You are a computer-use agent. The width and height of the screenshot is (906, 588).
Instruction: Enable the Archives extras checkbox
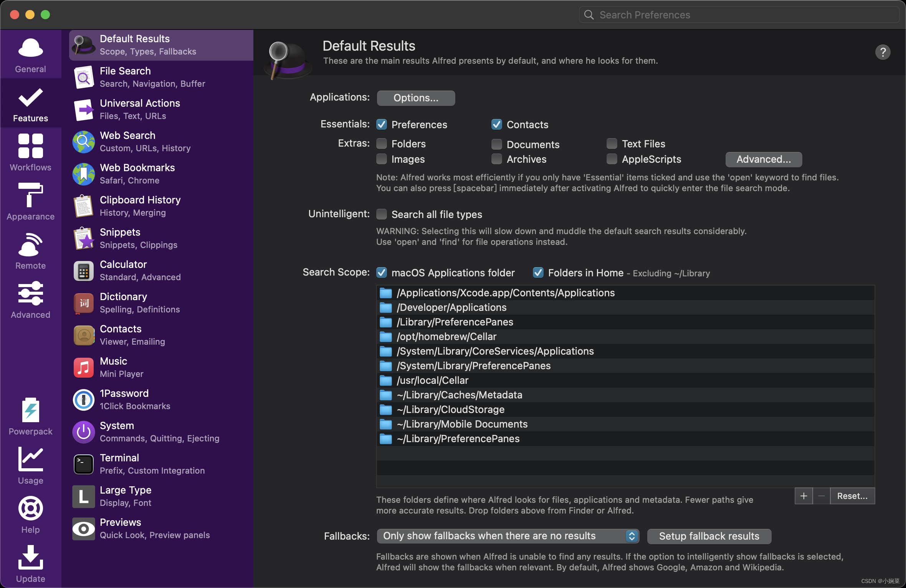click(497, 159)
